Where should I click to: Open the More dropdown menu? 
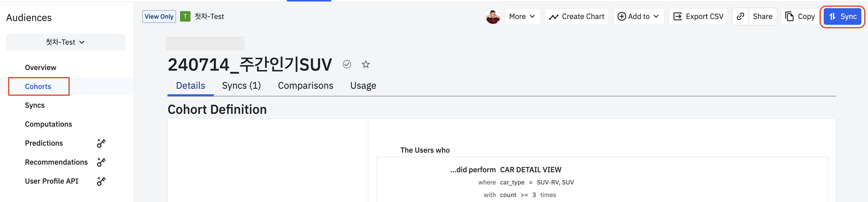(x=522, y=17)
